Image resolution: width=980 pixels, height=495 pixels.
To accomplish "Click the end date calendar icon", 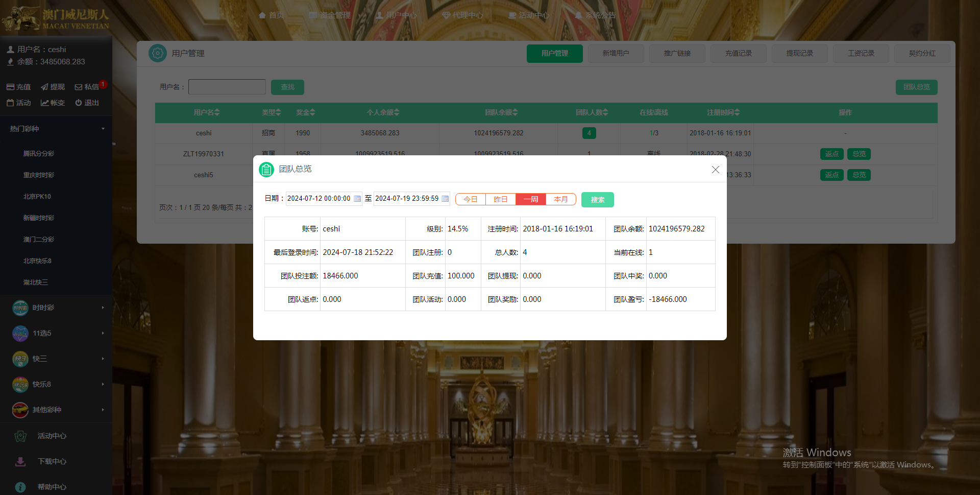I will tap(445, 199).
